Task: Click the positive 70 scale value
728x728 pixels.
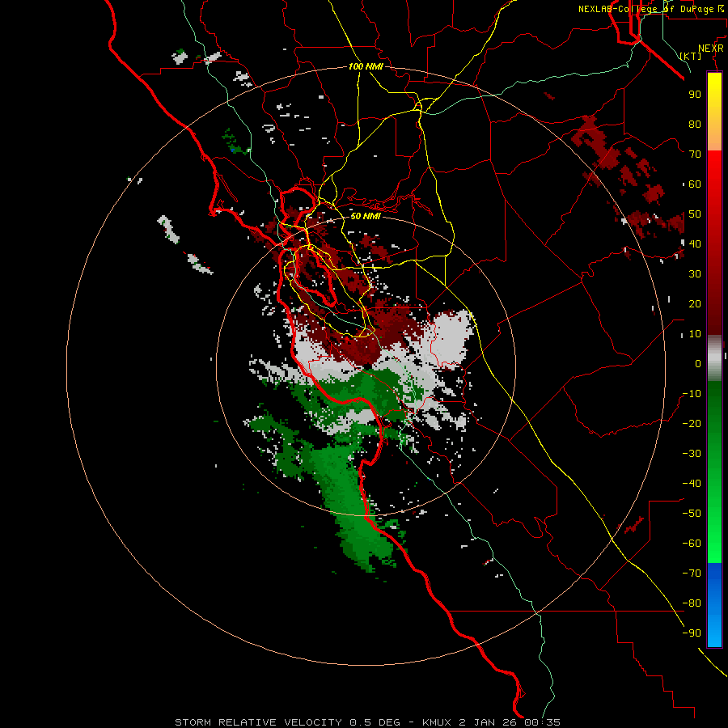Action: [x=695, y=154]
